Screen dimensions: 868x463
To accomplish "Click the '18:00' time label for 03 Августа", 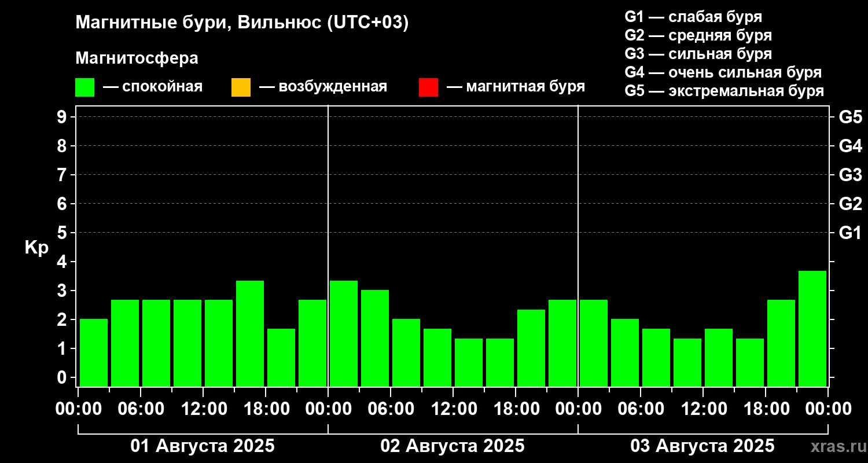I will pyautogui.click(x=766, y=409).
